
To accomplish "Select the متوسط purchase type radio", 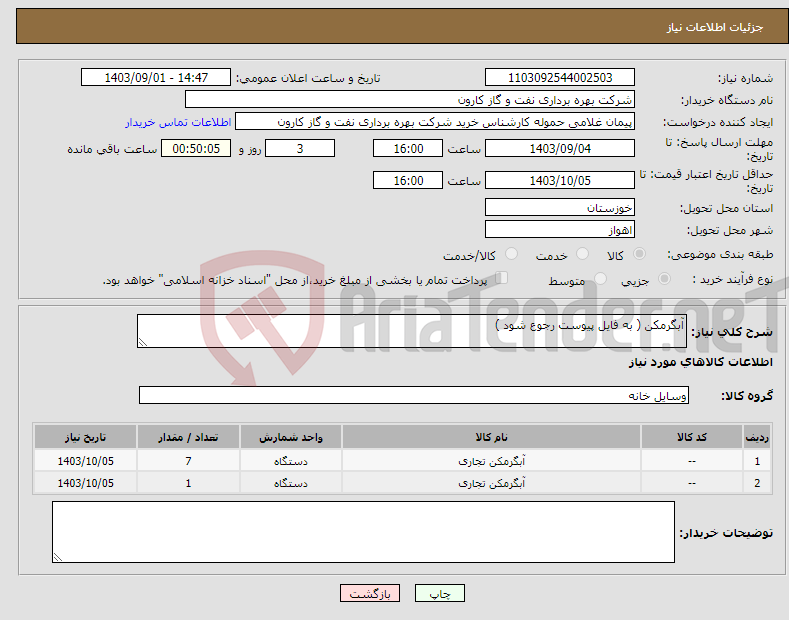I will coord(600,279).
